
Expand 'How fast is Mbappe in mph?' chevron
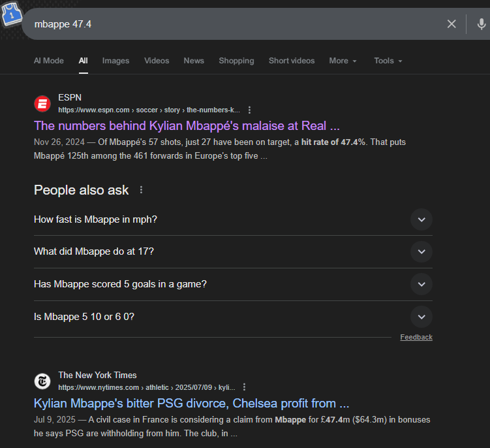point(421,219)
